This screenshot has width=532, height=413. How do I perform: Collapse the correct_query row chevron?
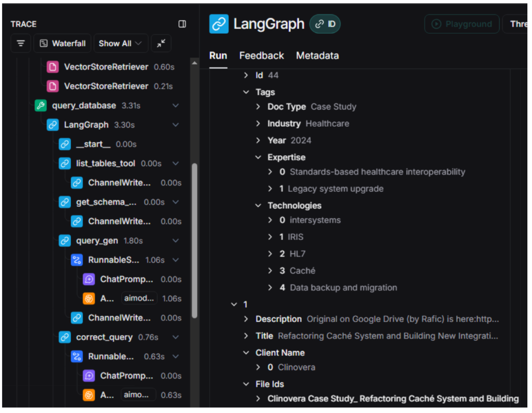(x=176, y=337)
